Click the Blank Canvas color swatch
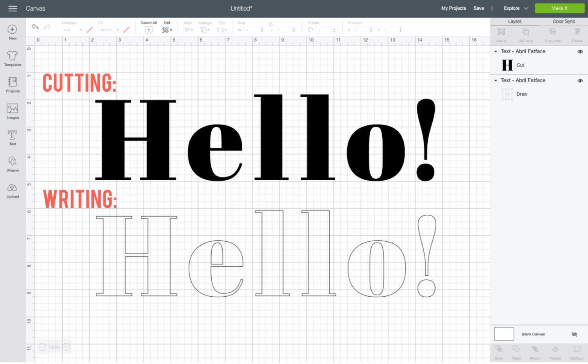The height and width of the screenshot is (364, 588). click(504, 334)
